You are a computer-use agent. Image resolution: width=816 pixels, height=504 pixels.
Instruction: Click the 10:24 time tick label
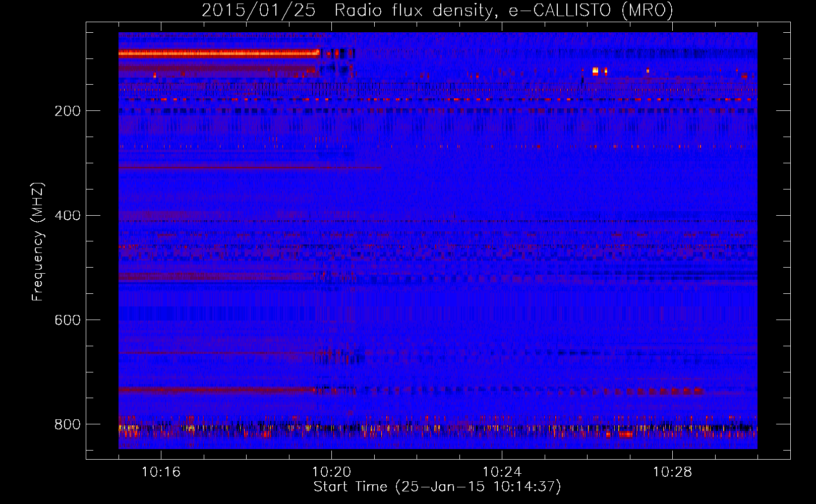pyautogui.click(x=502, y=472)
